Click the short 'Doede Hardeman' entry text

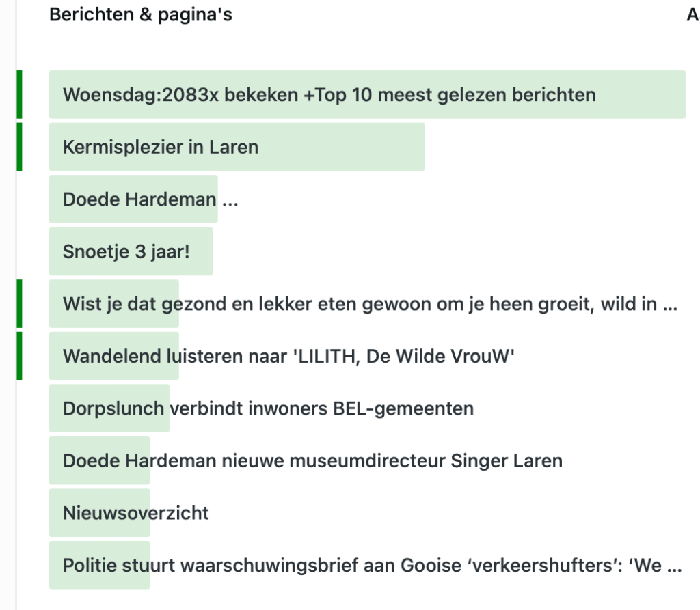139,199
